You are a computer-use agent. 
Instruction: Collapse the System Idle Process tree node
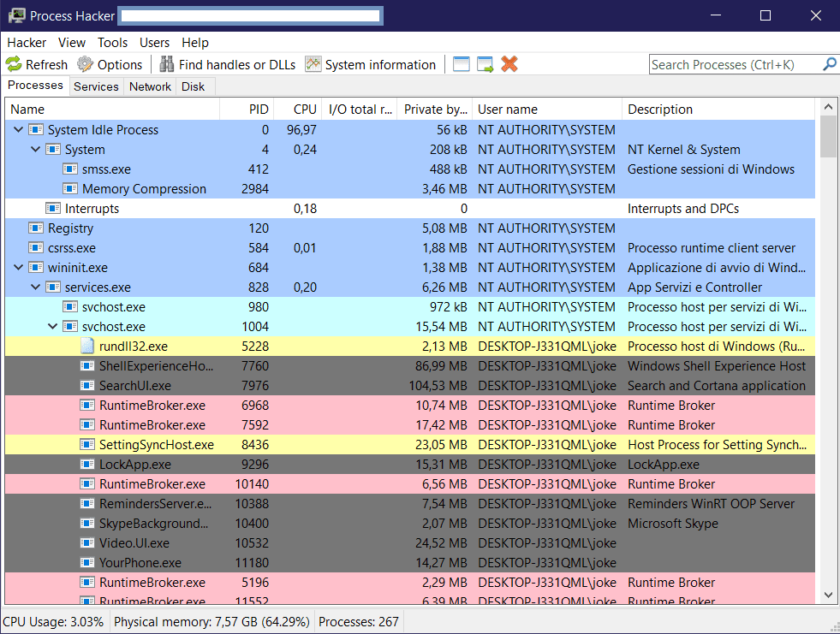(19, 130)
